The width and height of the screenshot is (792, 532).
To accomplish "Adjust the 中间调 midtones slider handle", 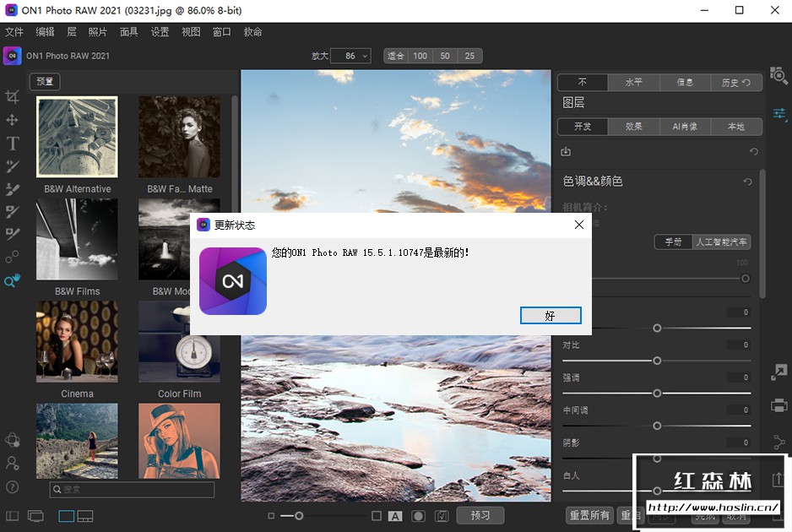I will click(x=657, y=426).
